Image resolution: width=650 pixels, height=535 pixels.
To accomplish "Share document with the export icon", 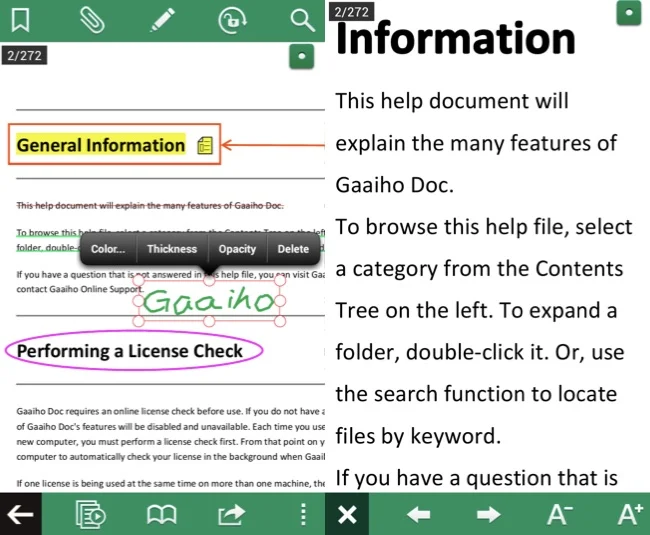I will (x=232, y=514).
